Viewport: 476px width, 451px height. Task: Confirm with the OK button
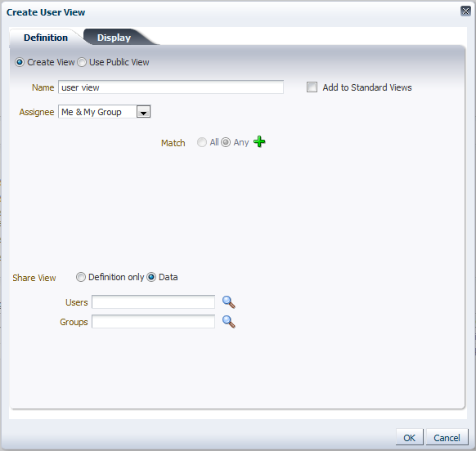409,437
